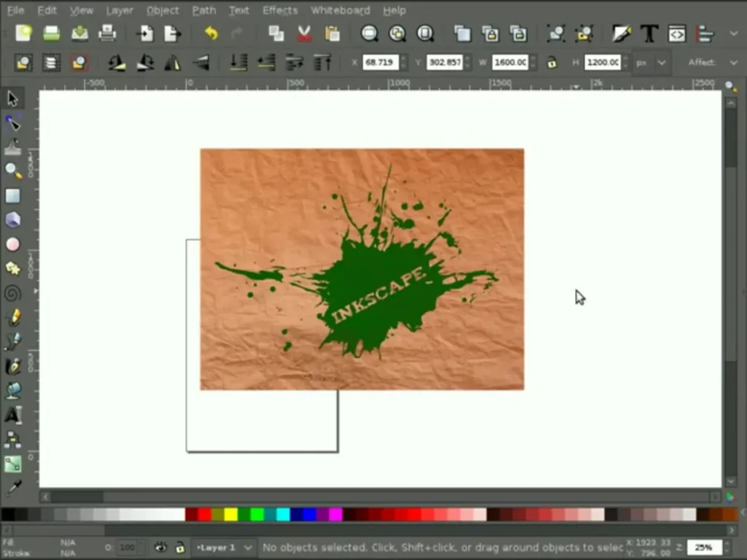Pick the Star and polygon tool
The image size is (747, 560).
coord(12,268)
